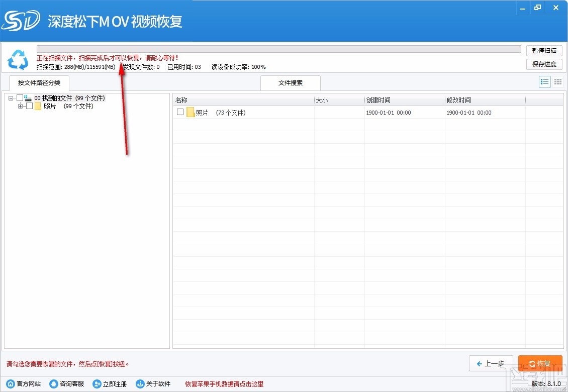This screenshot has width=568, height=392.
Task: Select the list view icon
Action: pyautogui.click(x=544, y=81)
